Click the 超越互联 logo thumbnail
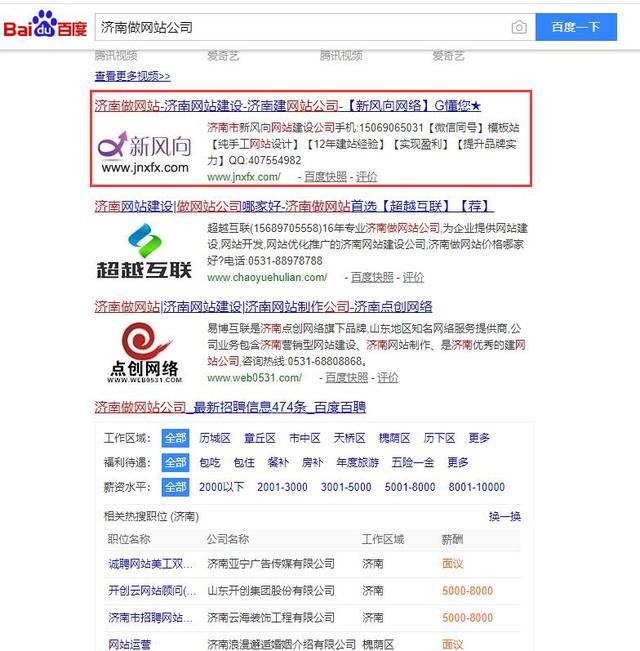The width and height of the screenshot is (640, 651). [144, 251]
